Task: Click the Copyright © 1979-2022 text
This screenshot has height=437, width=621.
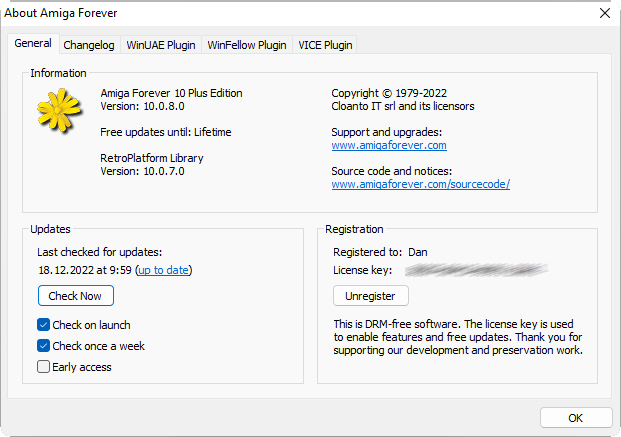Action: (x=389, y=93)
